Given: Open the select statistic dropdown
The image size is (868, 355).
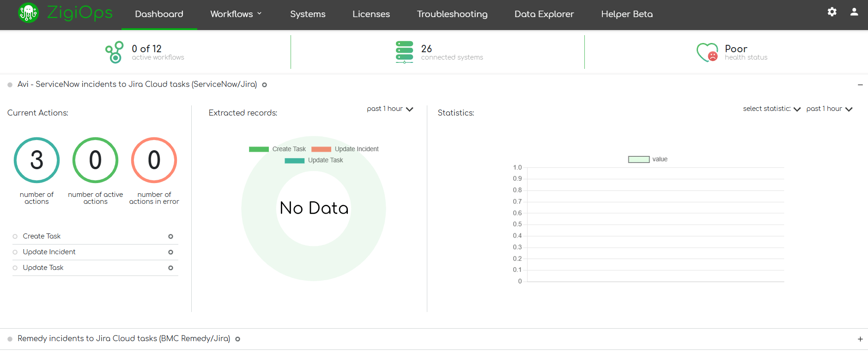Looking at the screenshot, I should (x=771, y=109).
